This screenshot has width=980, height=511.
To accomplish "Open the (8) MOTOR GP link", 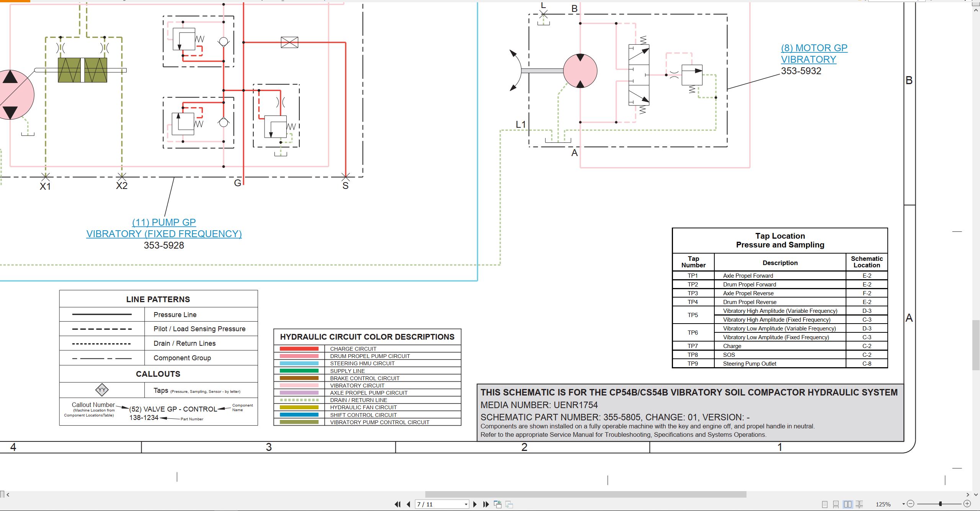I will (814, 48).
